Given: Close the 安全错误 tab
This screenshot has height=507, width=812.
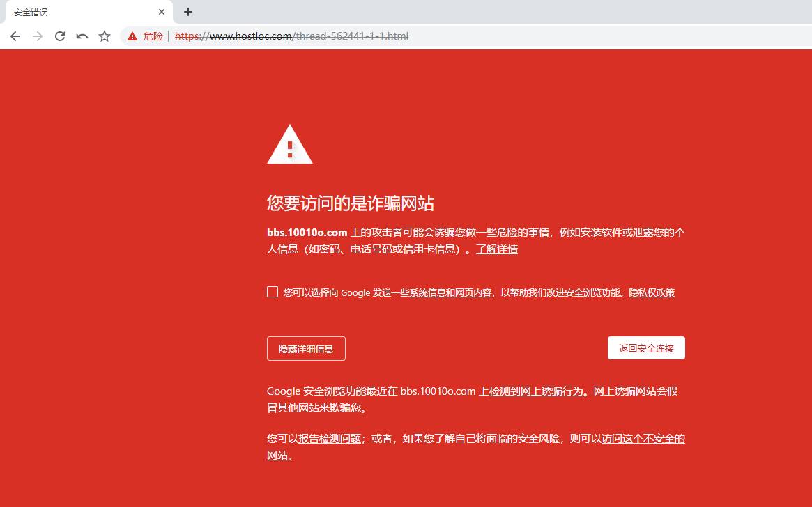Looking at the screenshot, I should click(162, 12).
